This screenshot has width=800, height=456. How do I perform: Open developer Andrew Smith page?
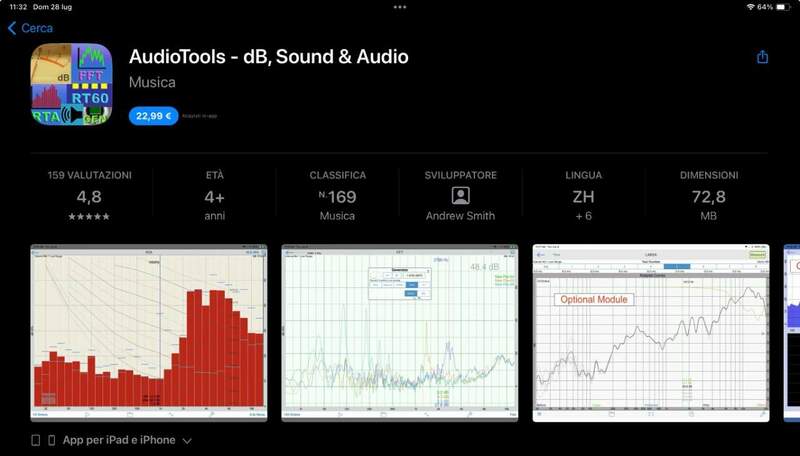click(x=460, y=216)
